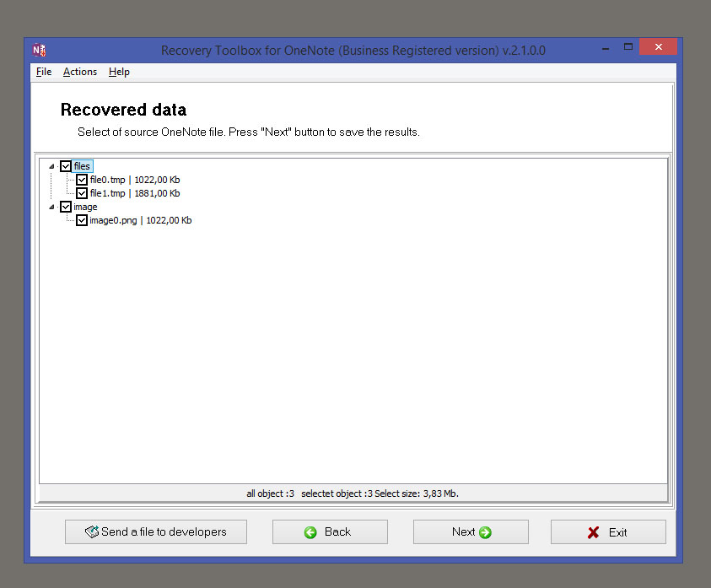Uncheck the files folder checkbox
The width and height of the screenshot is (711, 588).
pyautogui.click(x=66, y=166)
